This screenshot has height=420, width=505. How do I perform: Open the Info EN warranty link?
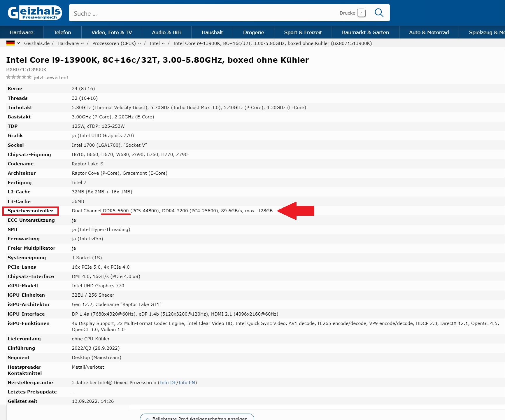[x=187, y=382]
